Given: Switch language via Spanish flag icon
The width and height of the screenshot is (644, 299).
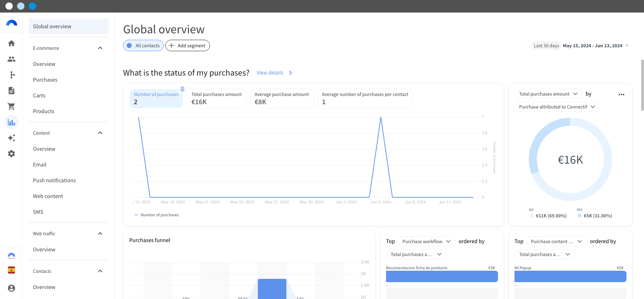Looking at the screenshot, I should (11, 270).
